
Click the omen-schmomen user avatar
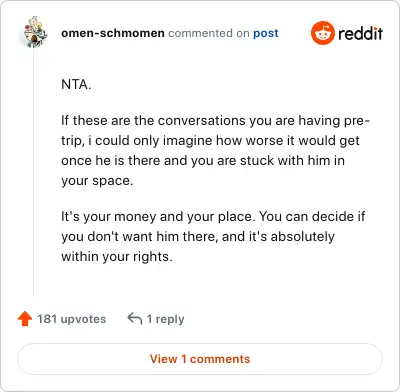click(35, 32)
